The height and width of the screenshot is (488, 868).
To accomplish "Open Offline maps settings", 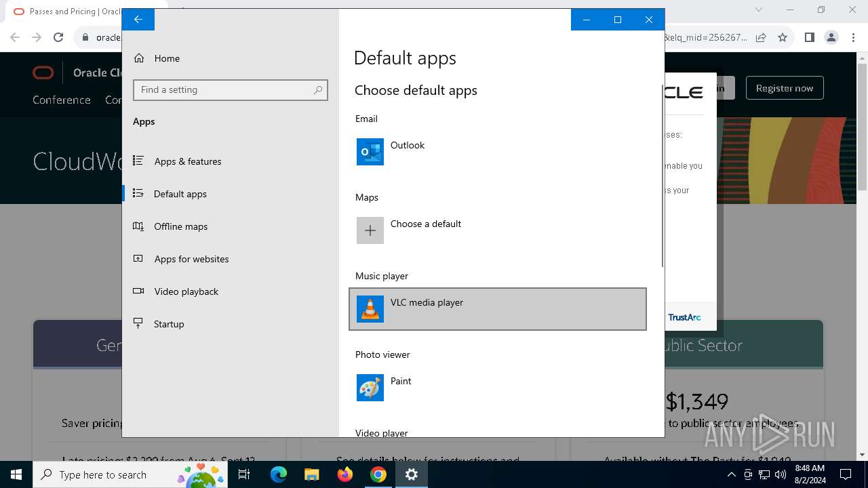I will click(x=231, y=226).
